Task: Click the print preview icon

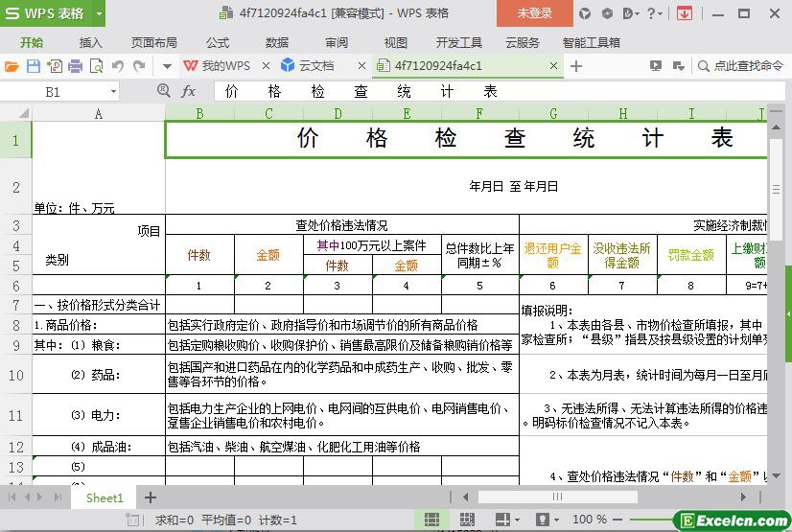Action: 97,66
